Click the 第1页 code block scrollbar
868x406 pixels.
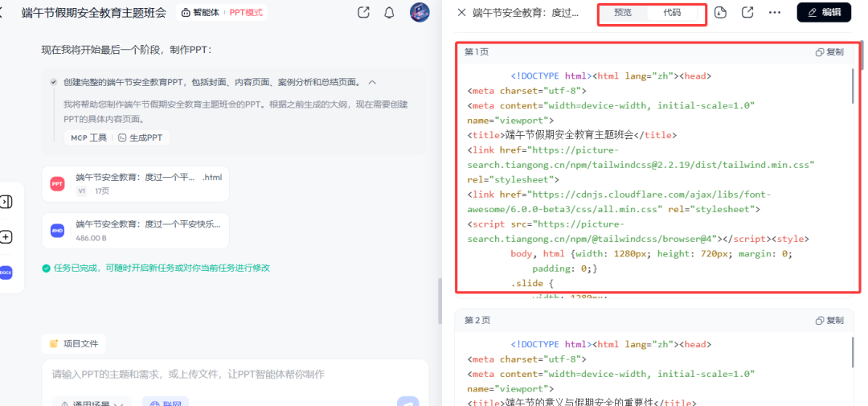(x=853, y=86)
